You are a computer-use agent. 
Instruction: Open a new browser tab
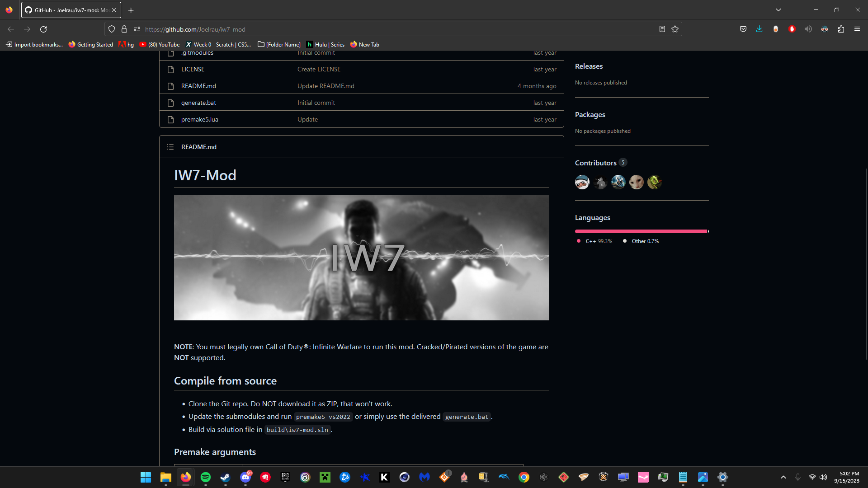131,10
